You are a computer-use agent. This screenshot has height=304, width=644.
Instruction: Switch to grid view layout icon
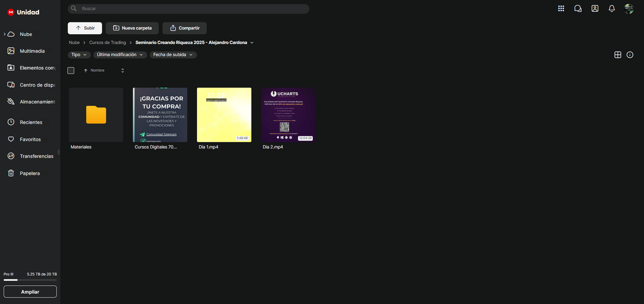pyautogui.click(x=617, y=55)
